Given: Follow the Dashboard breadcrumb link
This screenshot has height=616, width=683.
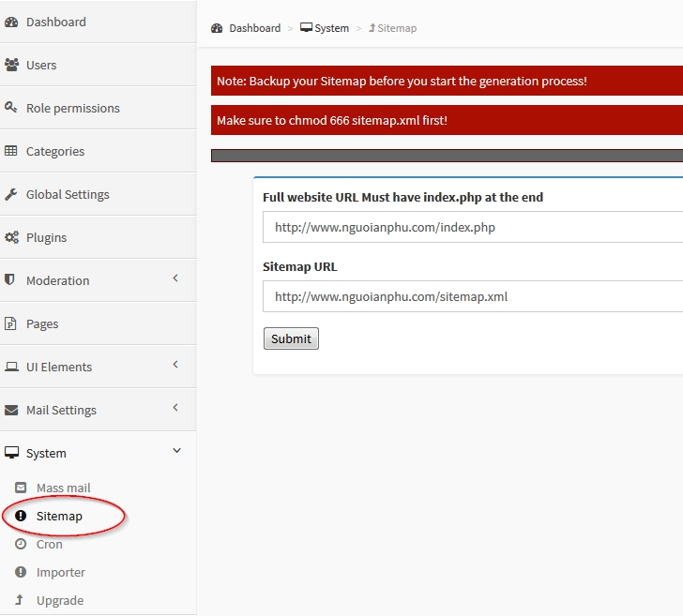Looking at the screenshot, I should pyautogui.click(x=255, y=28).
